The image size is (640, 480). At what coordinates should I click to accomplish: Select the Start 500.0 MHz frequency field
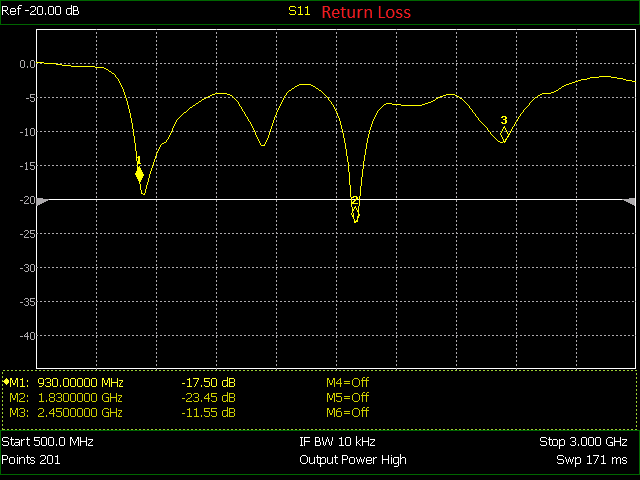point(47,442)
